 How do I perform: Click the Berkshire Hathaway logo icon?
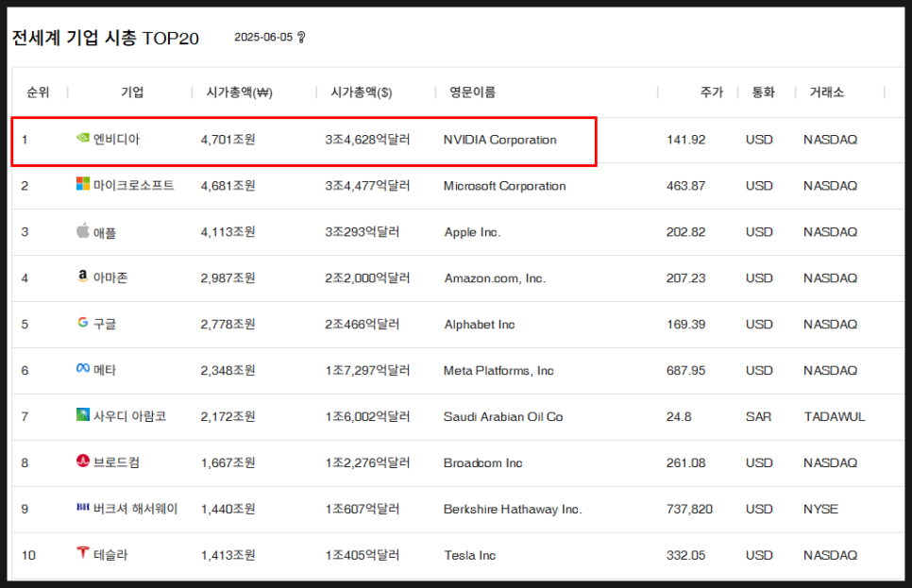pos(82,507)
